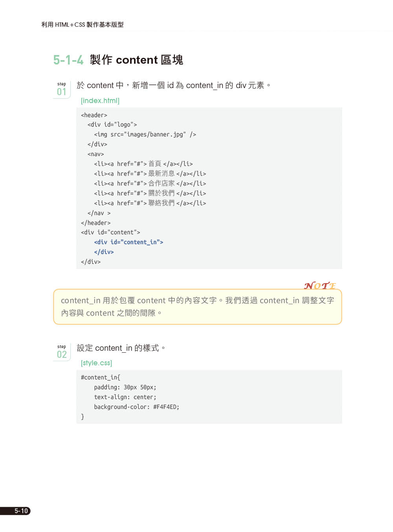
Task: Click the img src banner.jpg code line
Action: coord(145,134)
